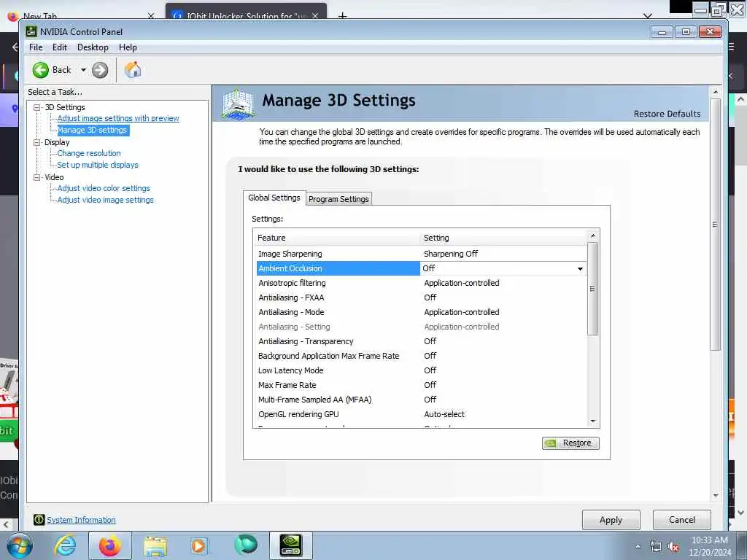Select the Anisotropic filtering row
The height and width of the screenshot is (560, 747).
coord(421,283)
